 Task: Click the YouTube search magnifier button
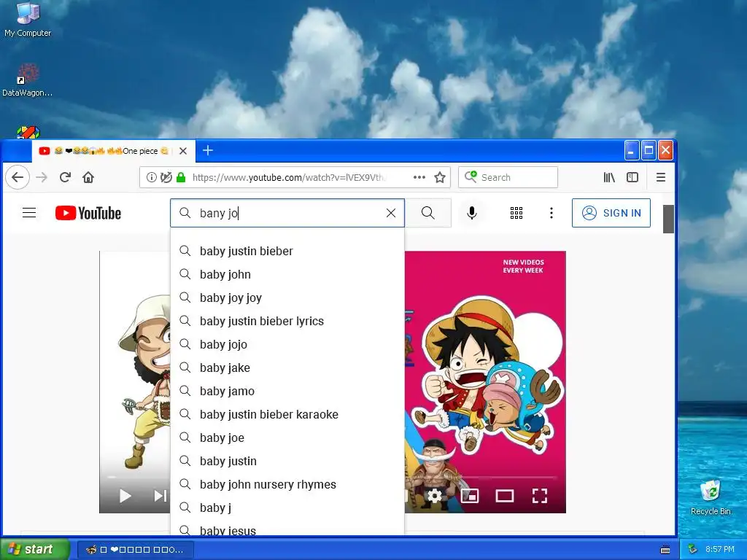[x=427, y=213]
